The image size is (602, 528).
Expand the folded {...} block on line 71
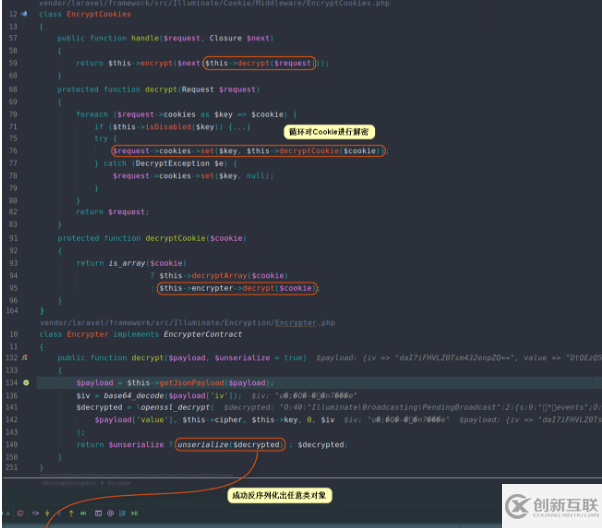coord(240,127)
